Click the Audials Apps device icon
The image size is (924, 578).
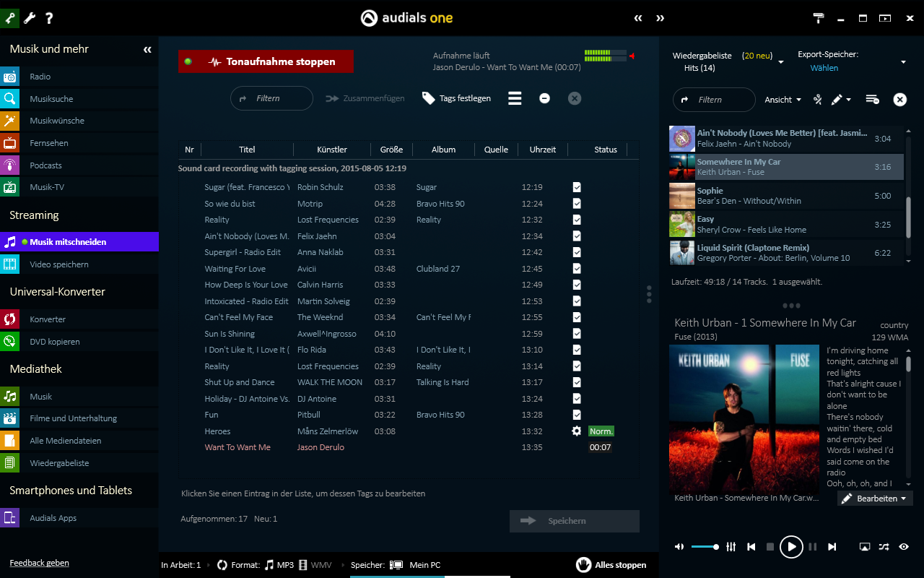10,518
